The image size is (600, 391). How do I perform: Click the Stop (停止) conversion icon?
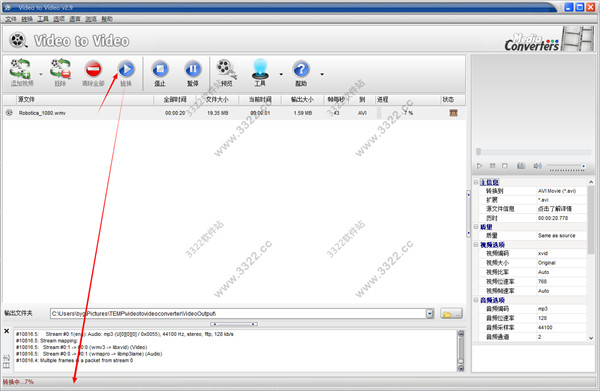pyautogui.click(x=160, y=70)
